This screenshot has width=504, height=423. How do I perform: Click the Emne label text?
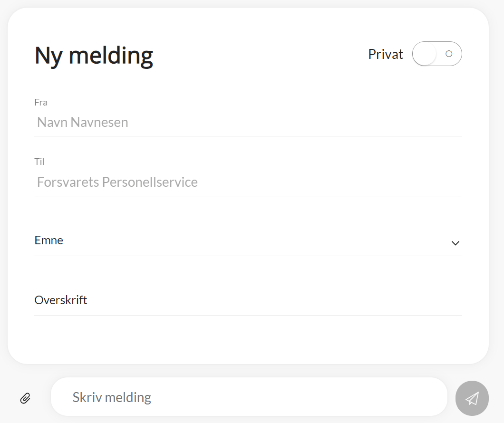[x=49, y=240]
